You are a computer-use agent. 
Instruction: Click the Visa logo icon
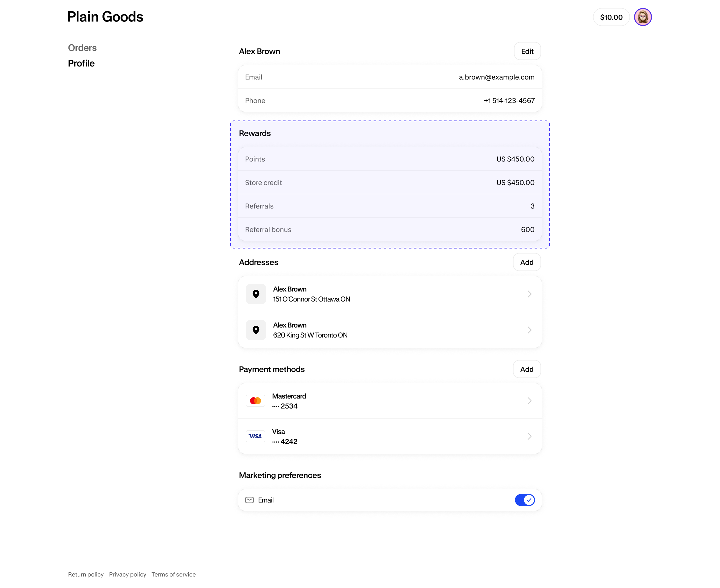(x=255, y=436)
